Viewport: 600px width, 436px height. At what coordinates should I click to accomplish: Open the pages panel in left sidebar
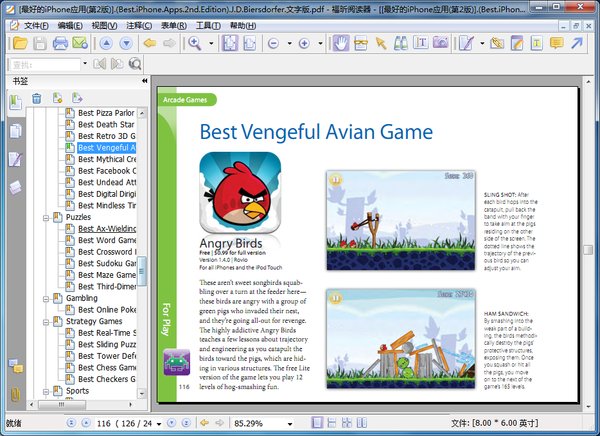15,131
